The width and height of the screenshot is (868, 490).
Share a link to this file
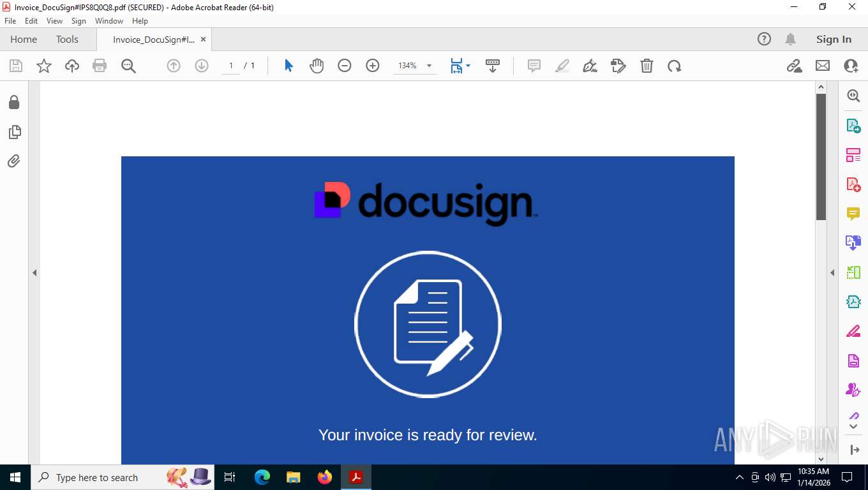pyautogui.click(x=794, y=66)
